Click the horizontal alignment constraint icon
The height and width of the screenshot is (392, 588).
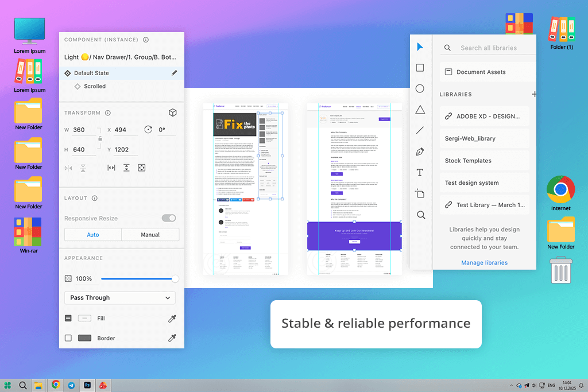(111, 168)
